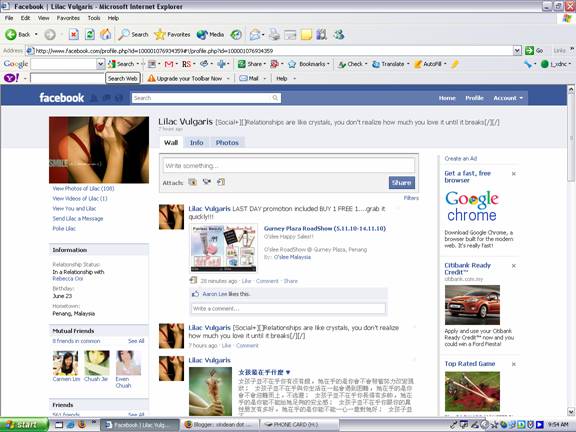Open the History clock icon
Image resolution: width=576 pixels, height=432 pixels.
(236, 35)
